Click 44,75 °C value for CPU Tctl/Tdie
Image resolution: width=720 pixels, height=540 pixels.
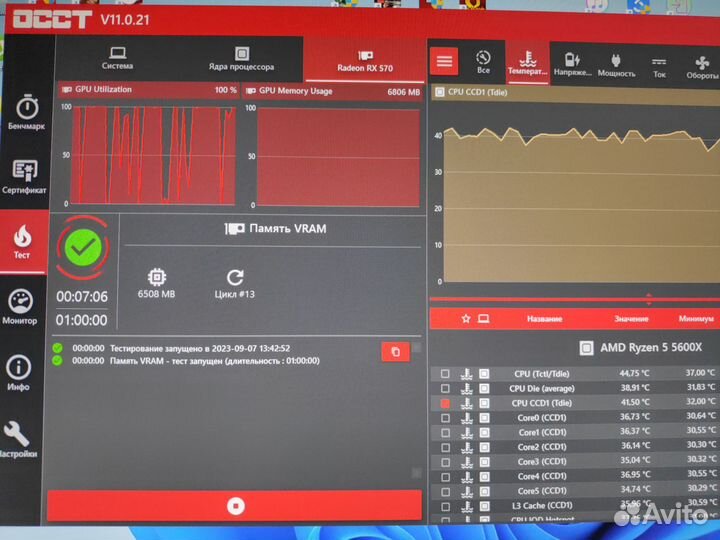635,373
